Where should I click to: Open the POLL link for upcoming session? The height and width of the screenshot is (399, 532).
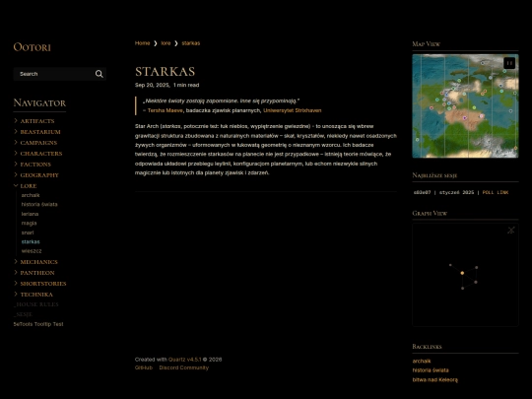(488, 192)
